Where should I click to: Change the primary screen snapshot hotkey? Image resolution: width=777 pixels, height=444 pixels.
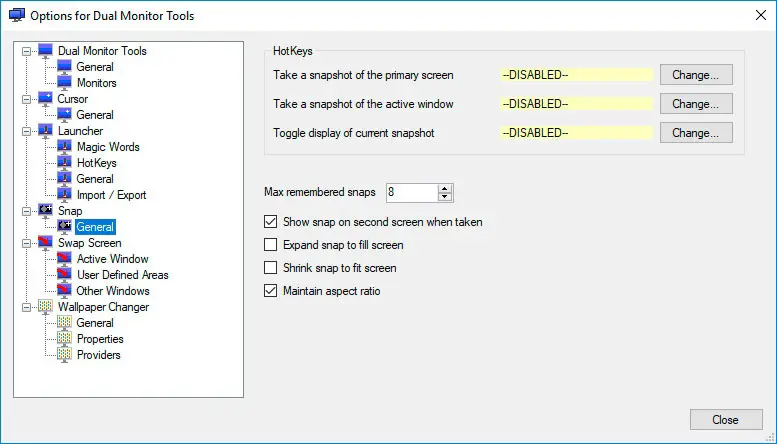coord(695,75)
